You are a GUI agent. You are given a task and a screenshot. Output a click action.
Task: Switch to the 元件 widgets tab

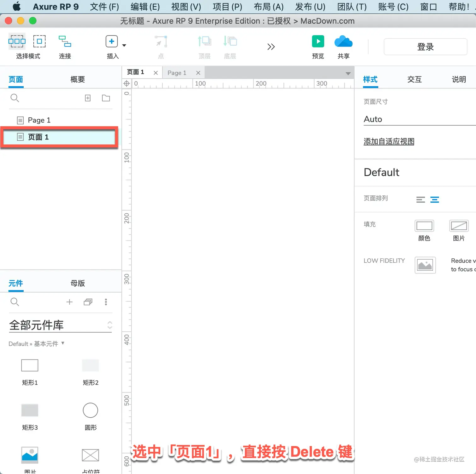click(x=16, y=283)
